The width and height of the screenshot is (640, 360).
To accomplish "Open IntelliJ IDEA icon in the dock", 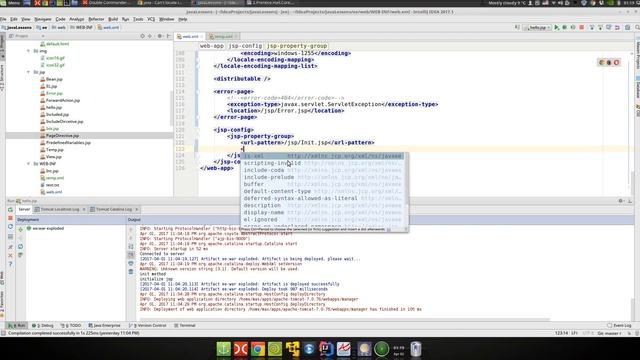I will point(327,349).
